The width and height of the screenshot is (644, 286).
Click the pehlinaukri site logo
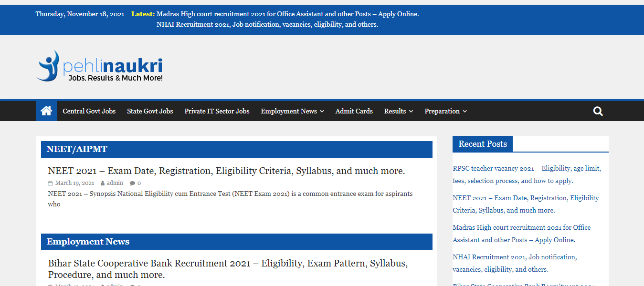point(99,66)
